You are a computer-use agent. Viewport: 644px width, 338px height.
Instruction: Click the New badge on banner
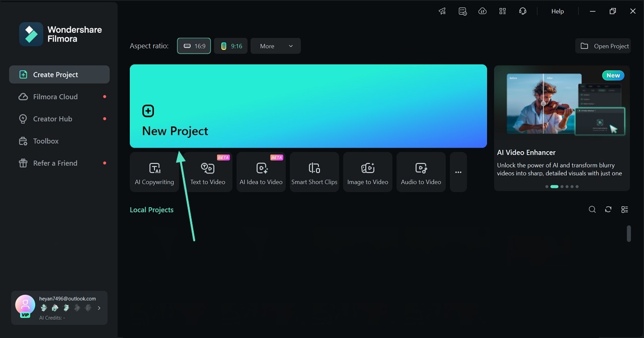coord(613,75)
